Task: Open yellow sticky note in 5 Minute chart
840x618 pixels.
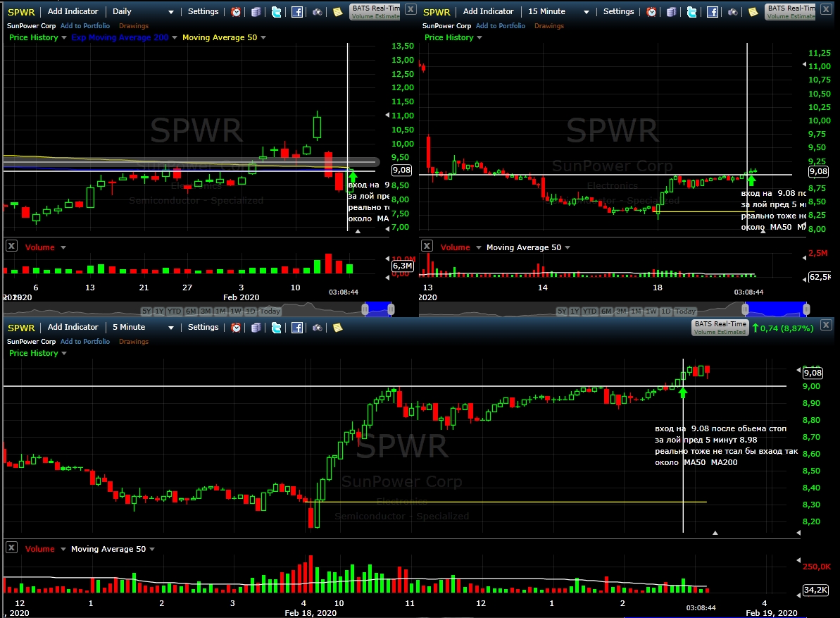Action: 337,328
